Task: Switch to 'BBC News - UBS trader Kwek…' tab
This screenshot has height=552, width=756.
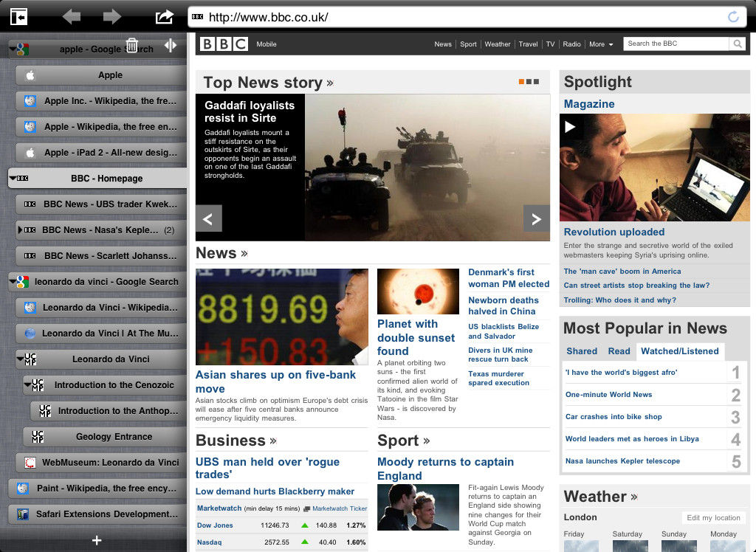Action: 101,204
